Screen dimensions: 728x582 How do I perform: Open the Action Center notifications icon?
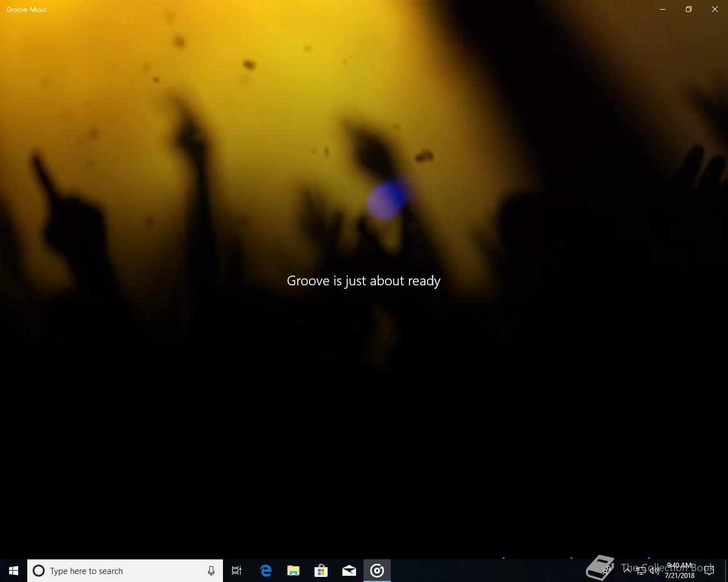point(709,571)
